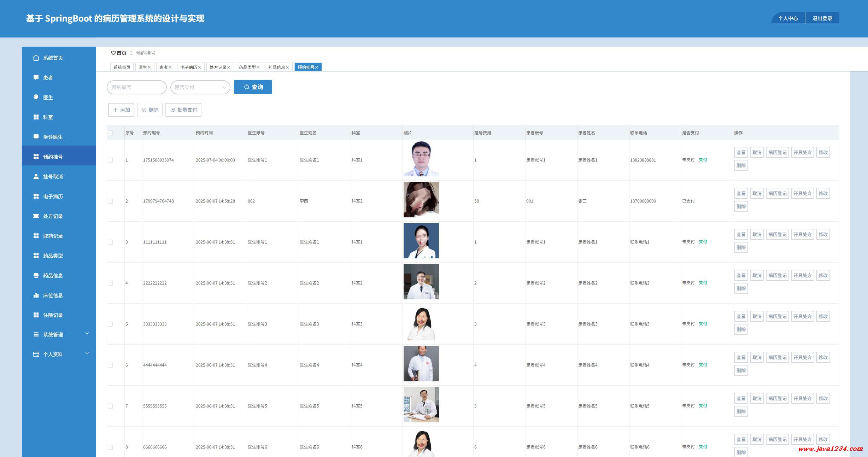This screenshot has height=457, width=868.
Task: Close the active 预约挂号 tab with its X
Action: coord(317,67)
